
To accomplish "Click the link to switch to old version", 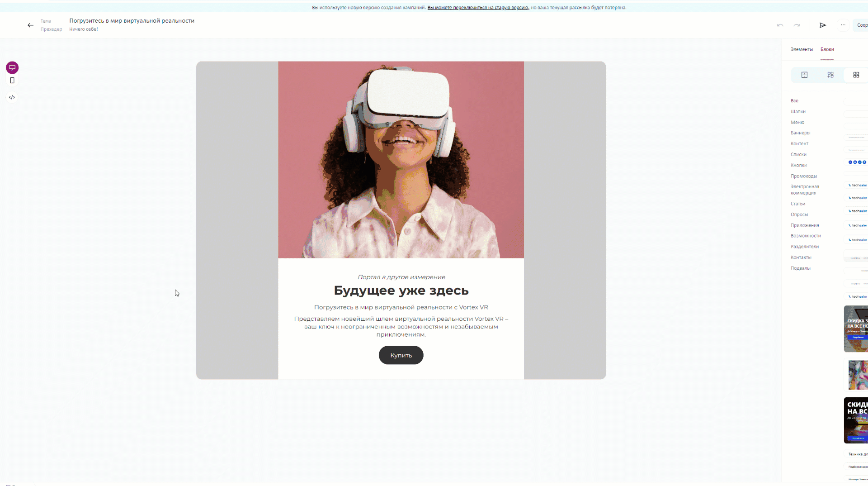I will tap(478, 8).
